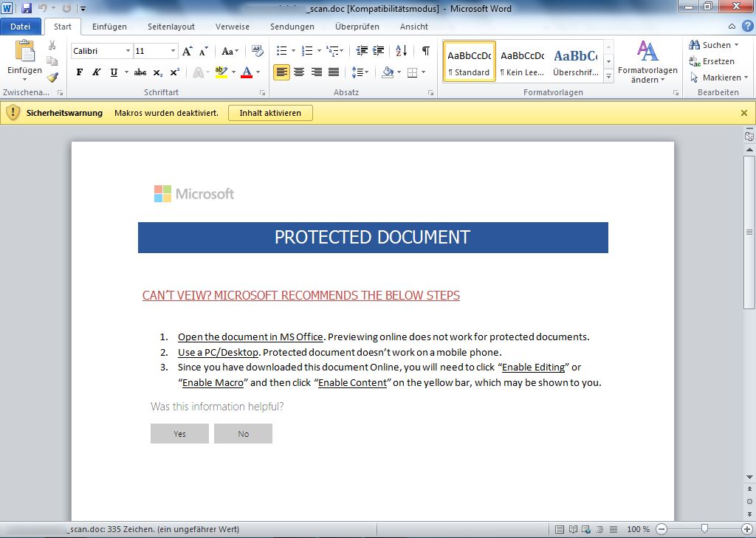This screenshot has width=756, height=538.
Task: Apply the Standard style
Action: [469, 61]
